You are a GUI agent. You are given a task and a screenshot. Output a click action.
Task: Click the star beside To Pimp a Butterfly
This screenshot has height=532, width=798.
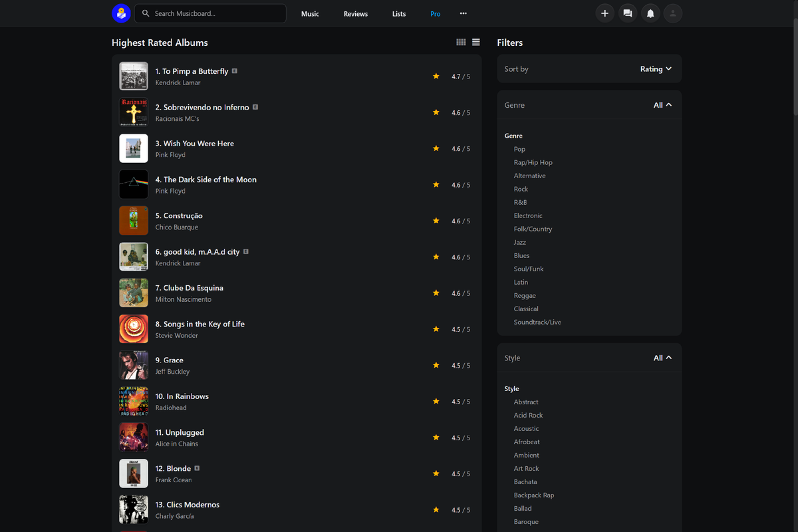click(x=436, y=76)
